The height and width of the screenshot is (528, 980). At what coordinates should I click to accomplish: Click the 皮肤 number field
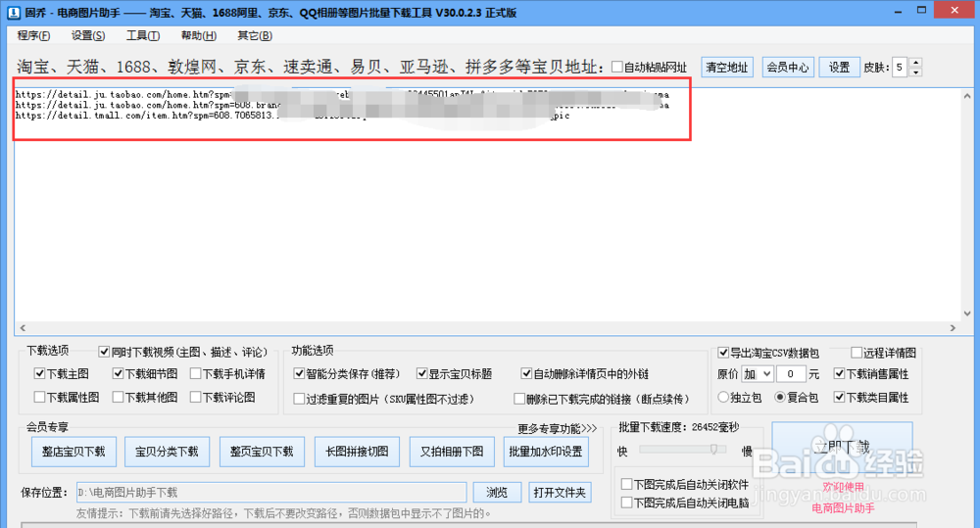coord(901,67)
